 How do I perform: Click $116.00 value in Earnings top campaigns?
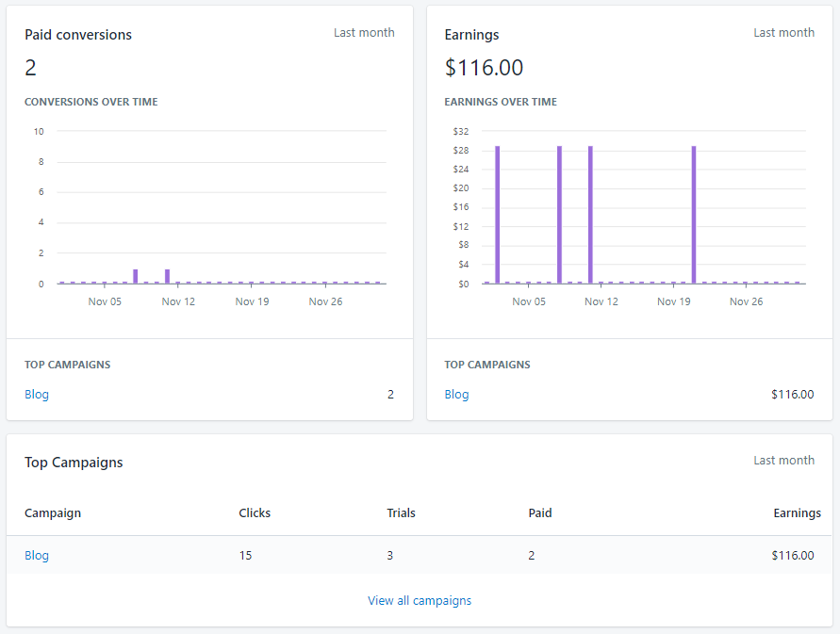pyautogui.click(x=792, y=395)
